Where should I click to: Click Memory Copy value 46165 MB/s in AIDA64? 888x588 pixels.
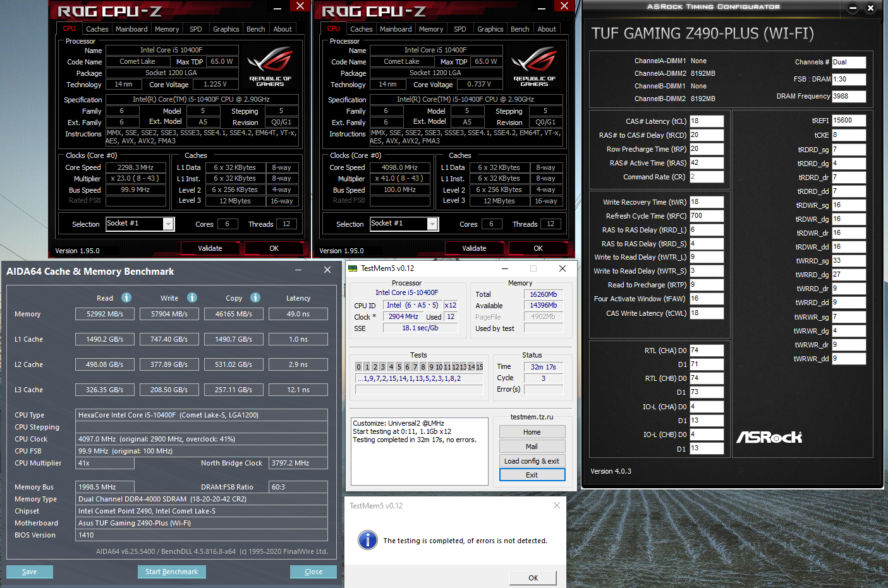point(234,314)
